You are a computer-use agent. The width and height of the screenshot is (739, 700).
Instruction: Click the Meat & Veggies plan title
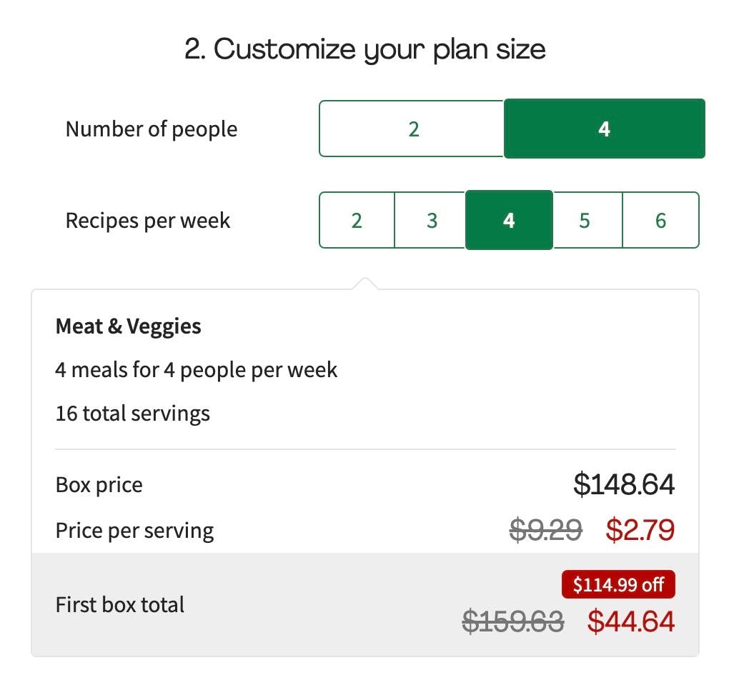(x=128, y=326)
